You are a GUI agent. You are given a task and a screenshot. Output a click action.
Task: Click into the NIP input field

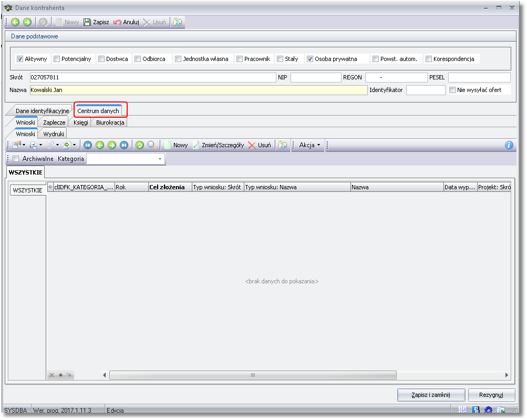[x=316, y=77]
